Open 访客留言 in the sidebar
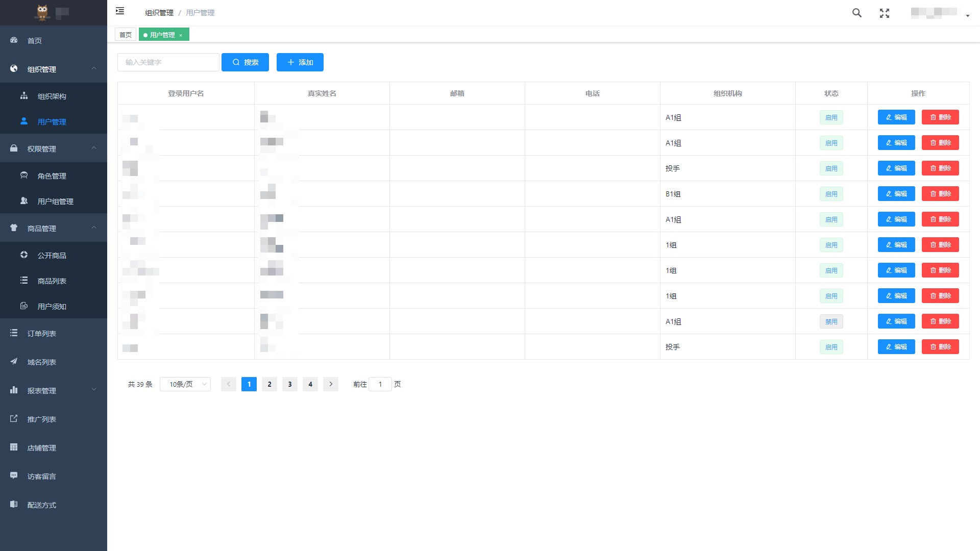The height and width of the screenshot is (551, 980). click(41, 477)
